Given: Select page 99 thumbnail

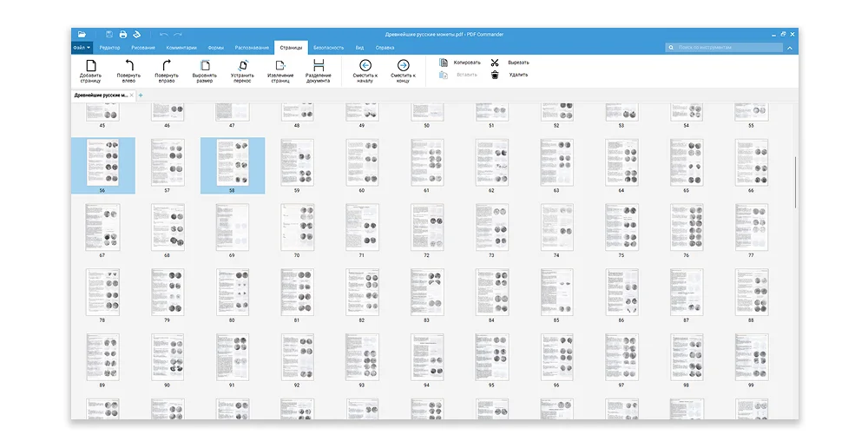Looking at the screenshot, I should [751, 357].
